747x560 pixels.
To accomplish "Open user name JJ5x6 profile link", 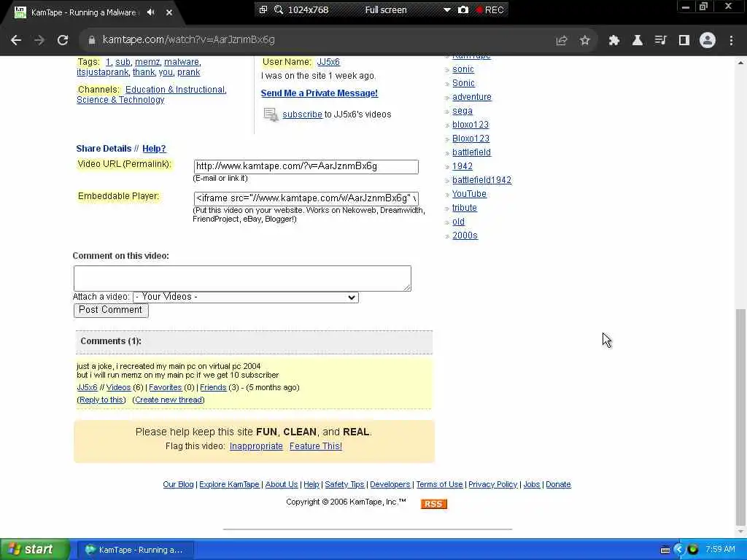I will point(328,62).
